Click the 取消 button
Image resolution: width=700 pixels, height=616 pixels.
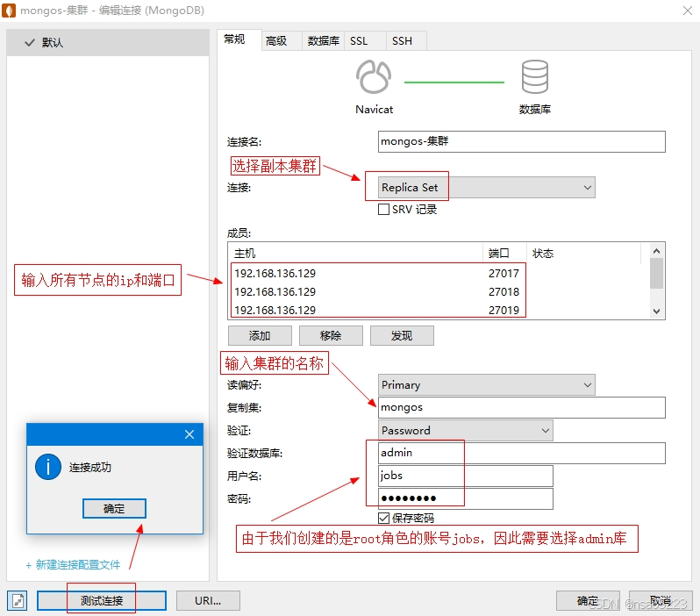tap(661, 601)
